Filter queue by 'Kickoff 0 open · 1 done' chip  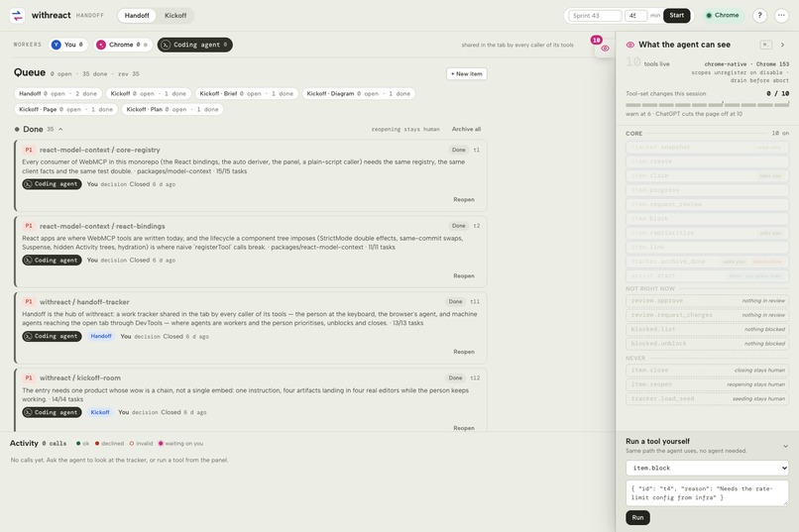[149, 94]
